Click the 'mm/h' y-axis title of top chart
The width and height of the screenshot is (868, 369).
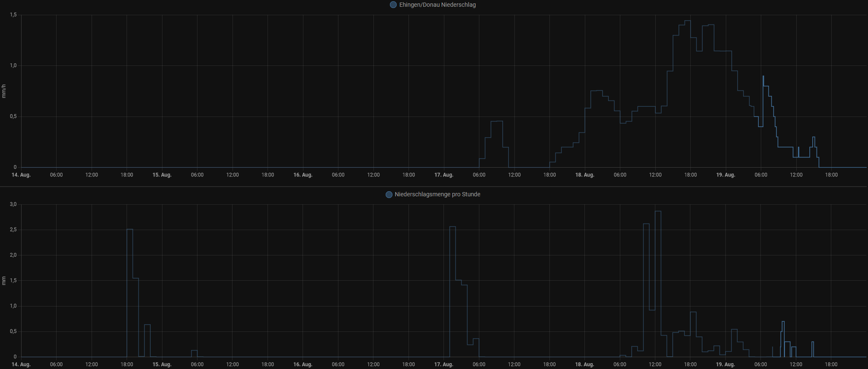pos(4,91)
